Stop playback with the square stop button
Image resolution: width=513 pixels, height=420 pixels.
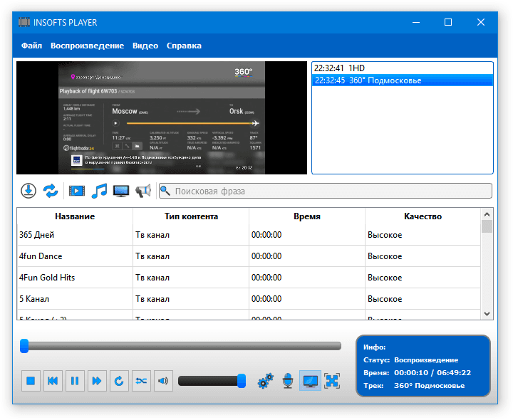tap(31, 382)
